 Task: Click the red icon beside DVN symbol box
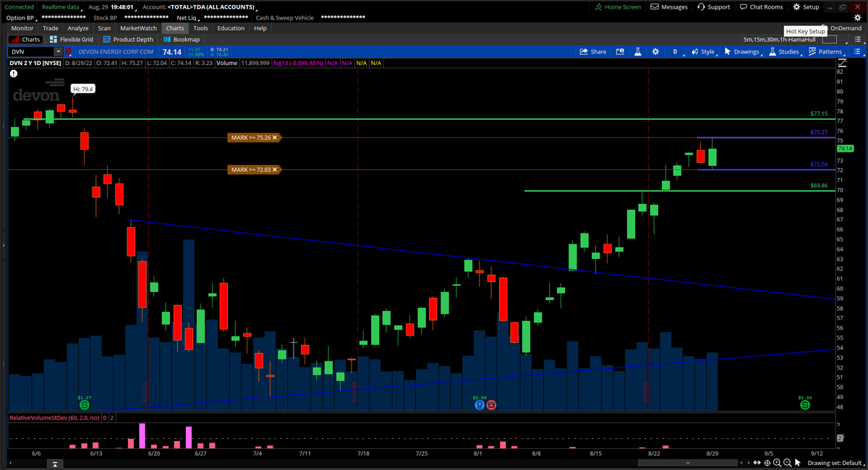click(x=69, y=51)
